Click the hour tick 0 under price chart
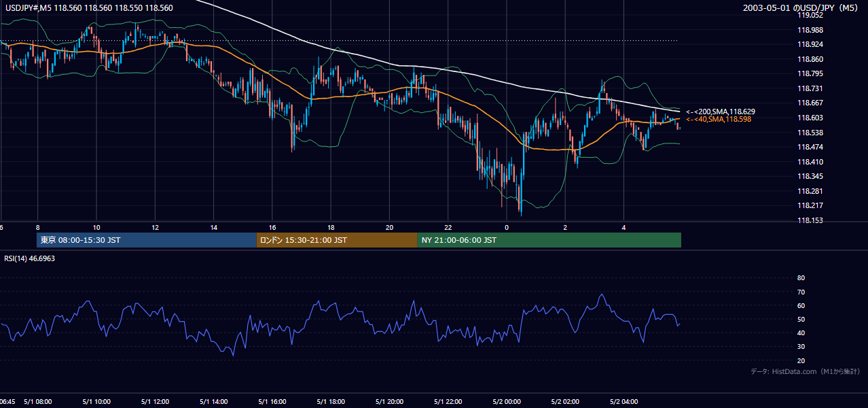The height and width of the screenshot is (408, 868). pos(507,228)
